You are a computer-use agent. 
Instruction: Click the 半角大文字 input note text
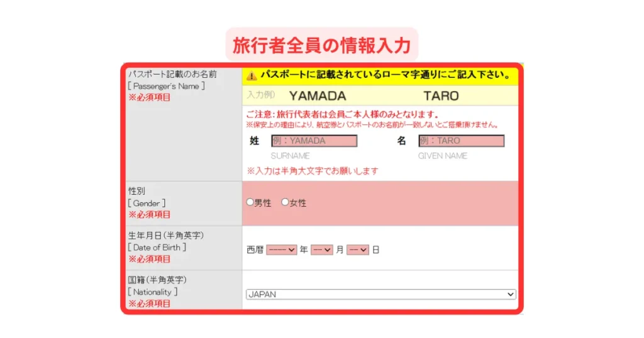click(313, 171)
